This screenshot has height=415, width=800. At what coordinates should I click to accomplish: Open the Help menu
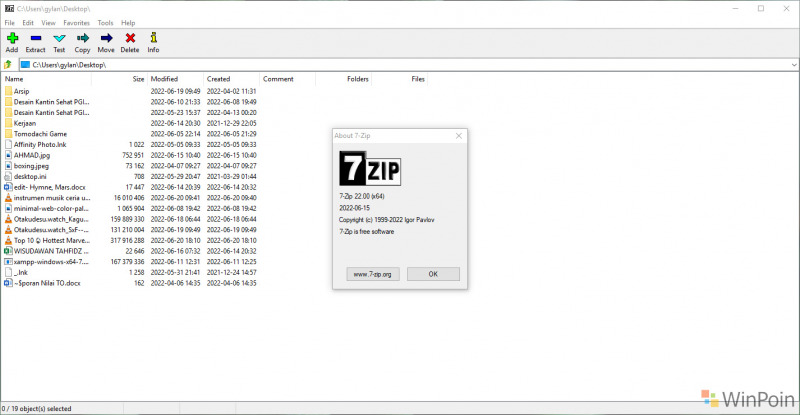pyautogui.click(x=128, y=23)
